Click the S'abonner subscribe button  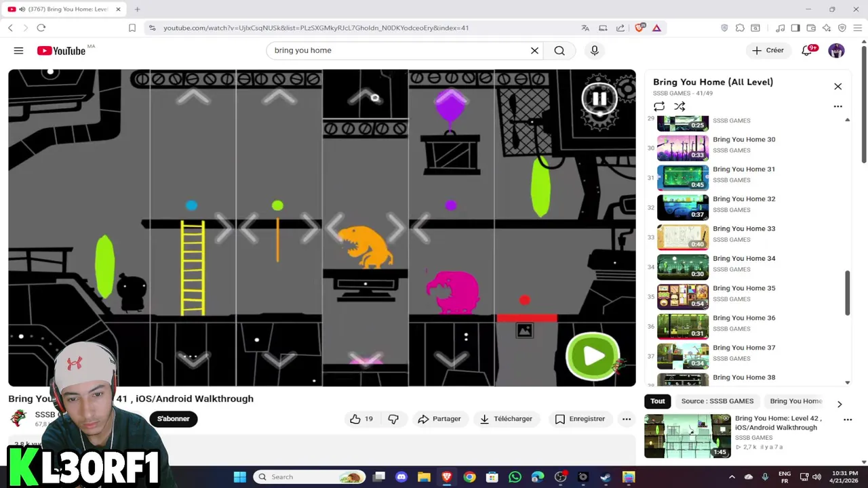[x=174, y=419]
